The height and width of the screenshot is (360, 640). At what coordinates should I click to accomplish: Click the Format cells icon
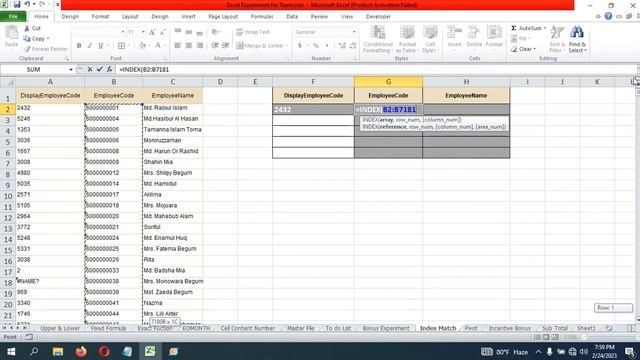(494, 33)
